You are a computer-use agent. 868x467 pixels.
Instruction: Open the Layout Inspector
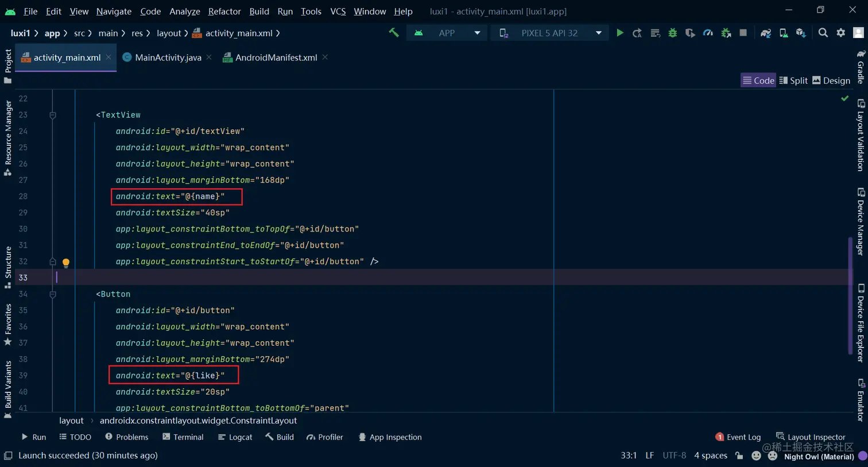[x=811, y=437]
